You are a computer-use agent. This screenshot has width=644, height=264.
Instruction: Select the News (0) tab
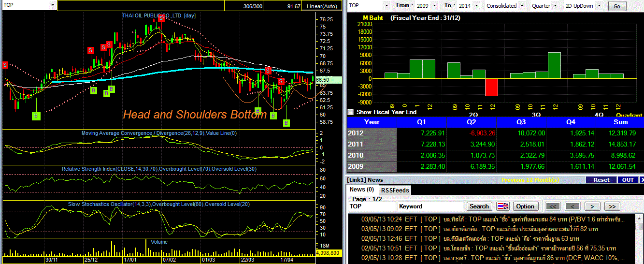(362, 190)
